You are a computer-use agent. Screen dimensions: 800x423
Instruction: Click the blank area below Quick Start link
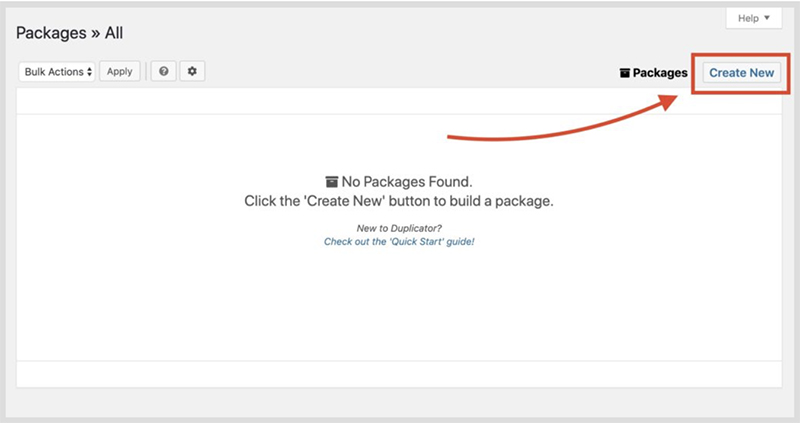click(x=399, y=300)
